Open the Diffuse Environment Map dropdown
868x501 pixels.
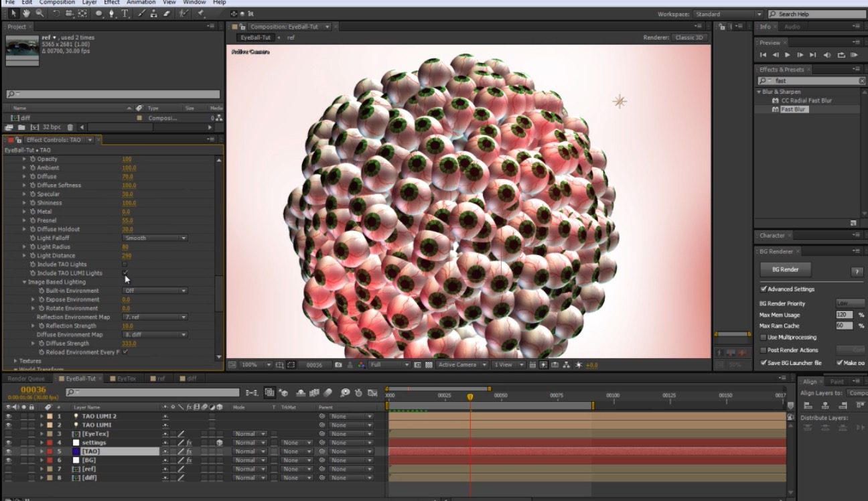(155, 334)
